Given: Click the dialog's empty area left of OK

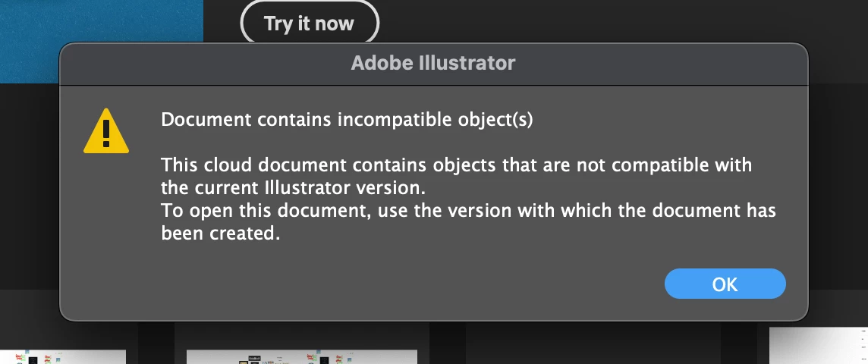Looking at the screenshot, I should pyautogui.click(x=388, y=284).
